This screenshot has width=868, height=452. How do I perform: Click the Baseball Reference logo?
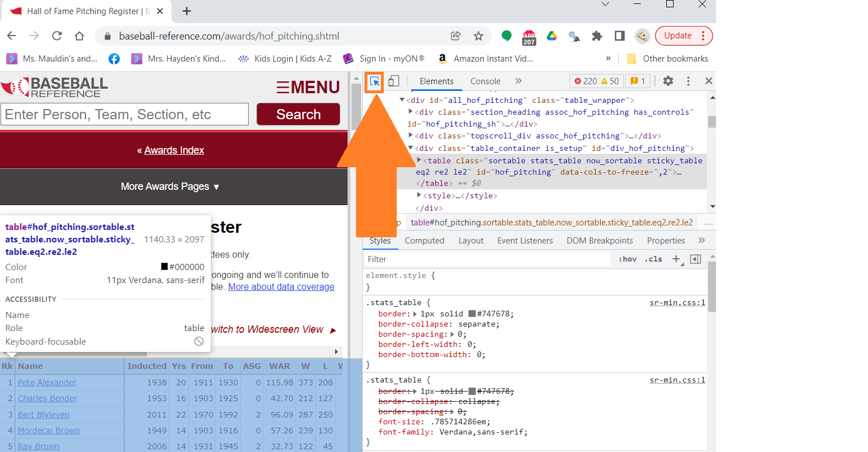pos(54,87)
